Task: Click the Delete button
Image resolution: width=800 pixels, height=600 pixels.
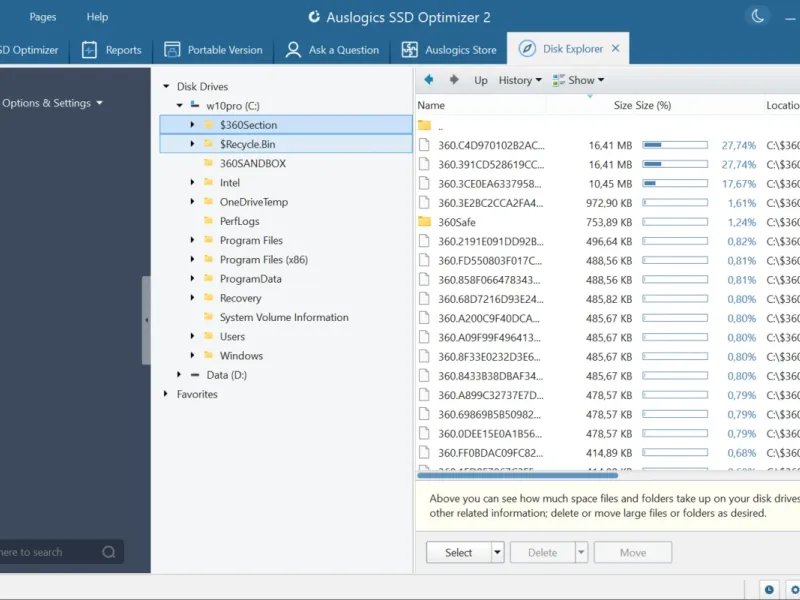Action: [x=542, y=553]
